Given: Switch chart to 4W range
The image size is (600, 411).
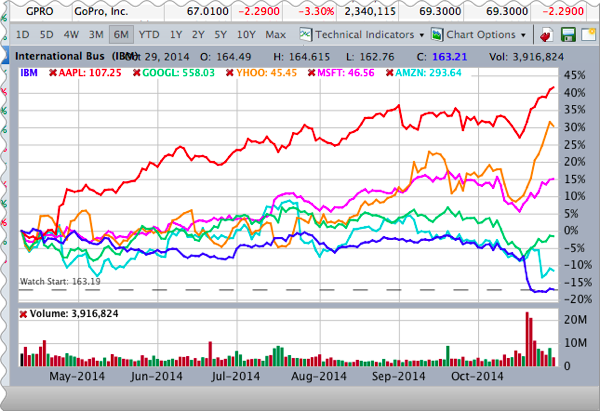Looking at the screenshot, I should coord(71,35).
